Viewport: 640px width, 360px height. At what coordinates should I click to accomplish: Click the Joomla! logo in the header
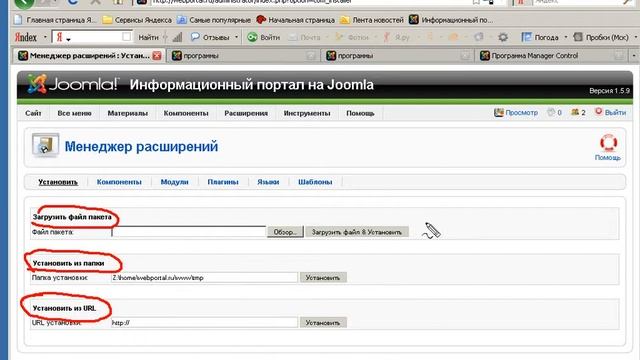point(73,84)
